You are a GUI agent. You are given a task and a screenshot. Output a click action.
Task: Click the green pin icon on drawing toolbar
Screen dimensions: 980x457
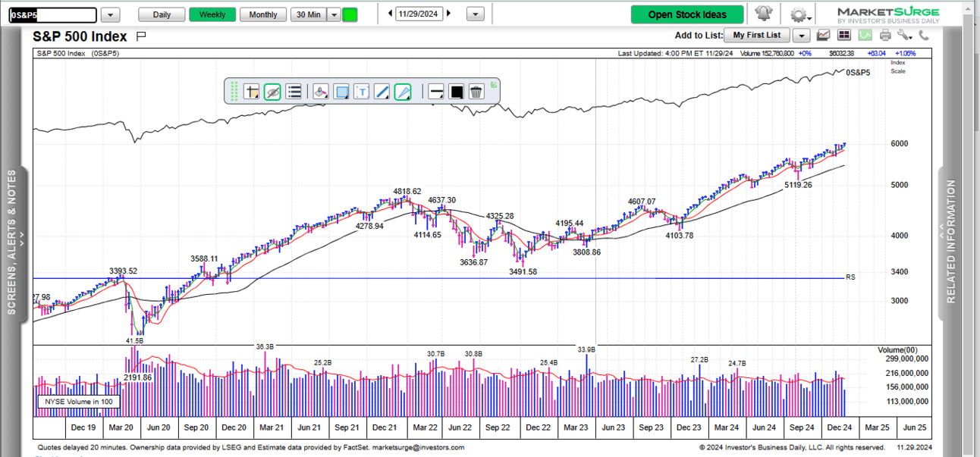tap(494, 85)
